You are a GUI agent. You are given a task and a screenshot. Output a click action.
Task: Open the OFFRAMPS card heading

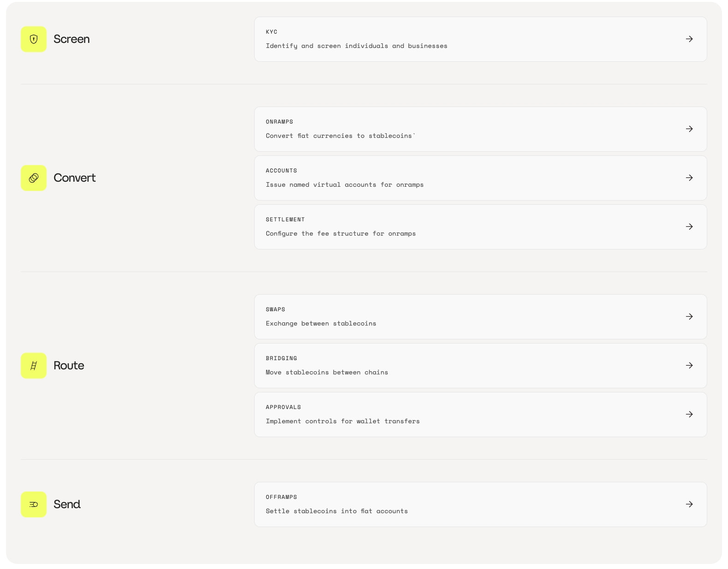coord(281,497)
